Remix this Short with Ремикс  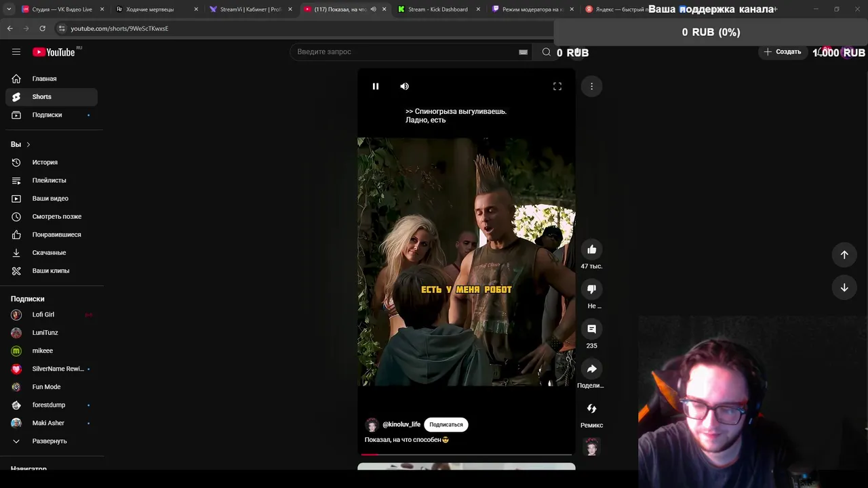tap(591, 409)
